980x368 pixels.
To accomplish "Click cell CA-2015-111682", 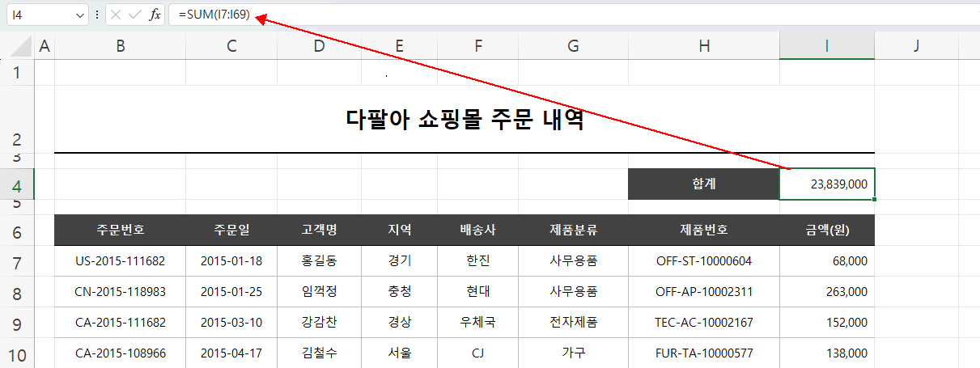I will (x=120, y=323).
